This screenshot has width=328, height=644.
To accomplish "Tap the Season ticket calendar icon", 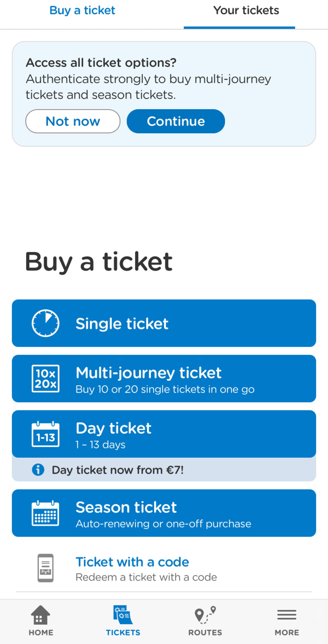I will click(x=46, y=513).
